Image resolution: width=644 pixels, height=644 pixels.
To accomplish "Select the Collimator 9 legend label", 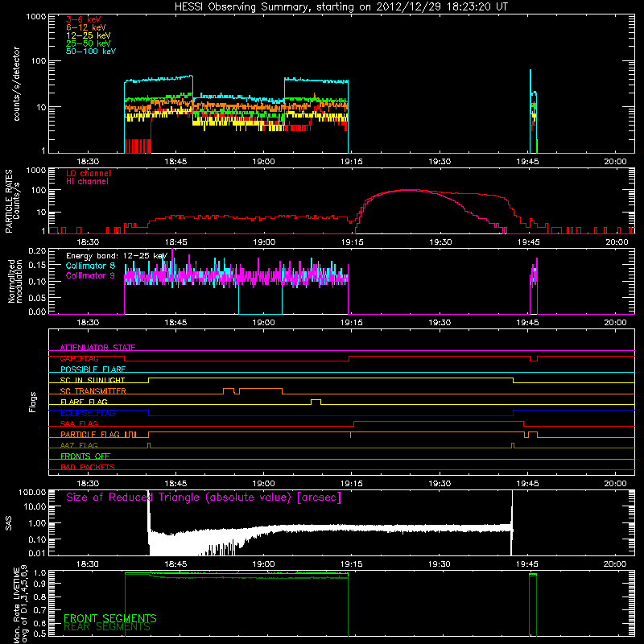I will click(x=90, y=275).
